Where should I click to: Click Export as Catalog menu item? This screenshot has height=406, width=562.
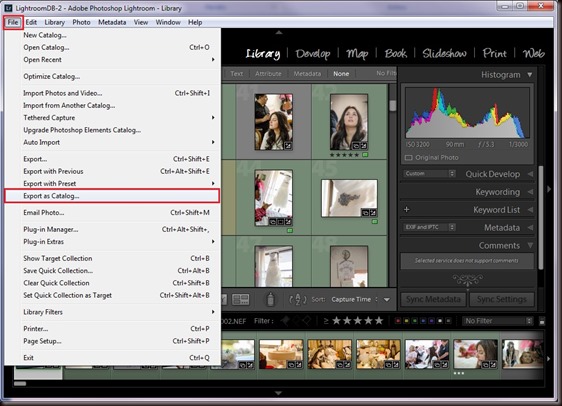[112, 196]
